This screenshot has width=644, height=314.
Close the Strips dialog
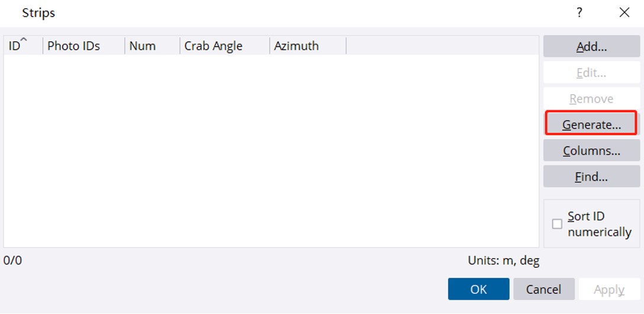coord(624,12)
